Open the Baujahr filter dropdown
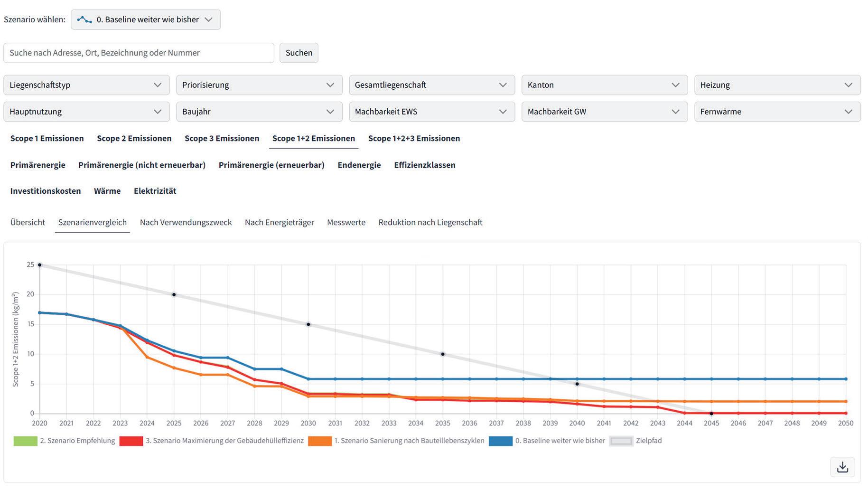868x491 pixels. pos(259,112)
